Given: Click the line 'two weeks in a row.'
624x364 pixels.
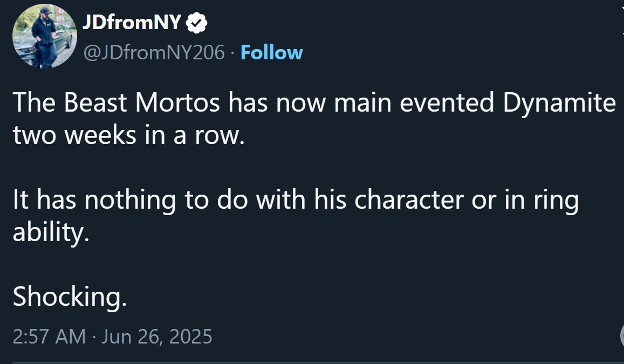Looking at the screenshot, I should [x=128, y=135].
